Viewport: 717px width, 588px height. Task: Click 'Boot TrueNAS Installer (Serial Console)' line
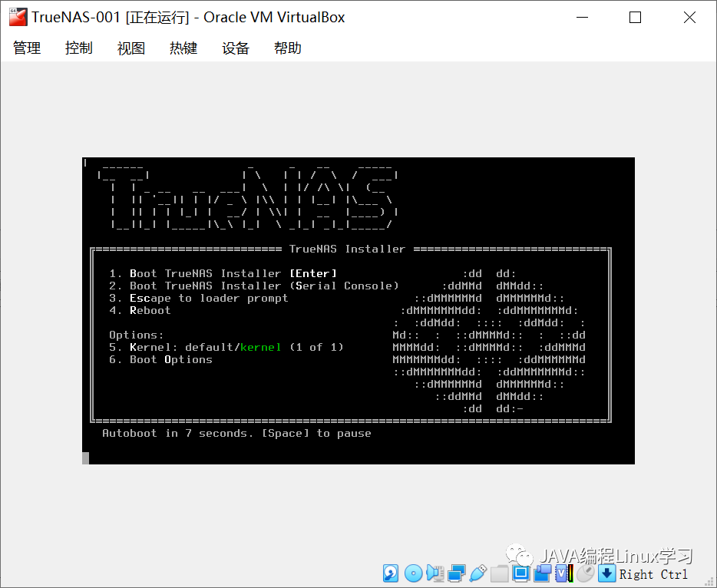pyautogui.click(x=254, y=286)
